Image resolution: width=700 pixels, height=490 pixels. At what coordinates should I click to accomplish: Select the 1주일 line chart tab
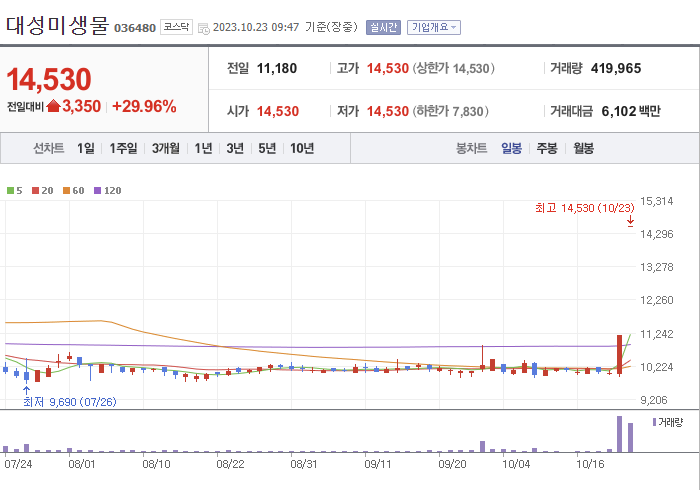[x=123, y=148]
